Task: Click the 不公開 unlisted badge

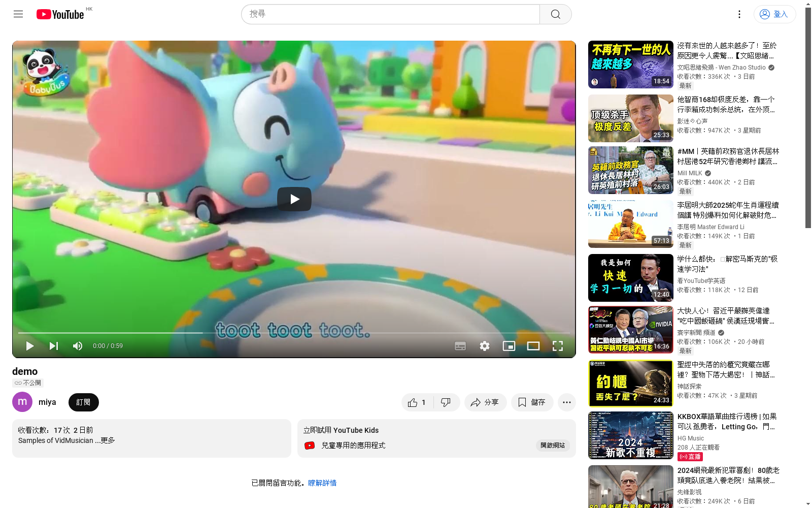Action: [x=28, y=383]
